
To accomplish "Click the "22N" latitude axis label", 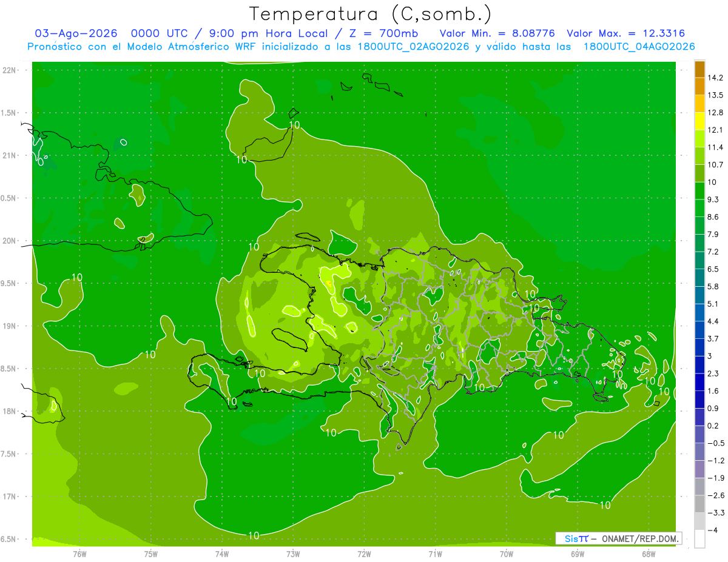I will (10, 70).
